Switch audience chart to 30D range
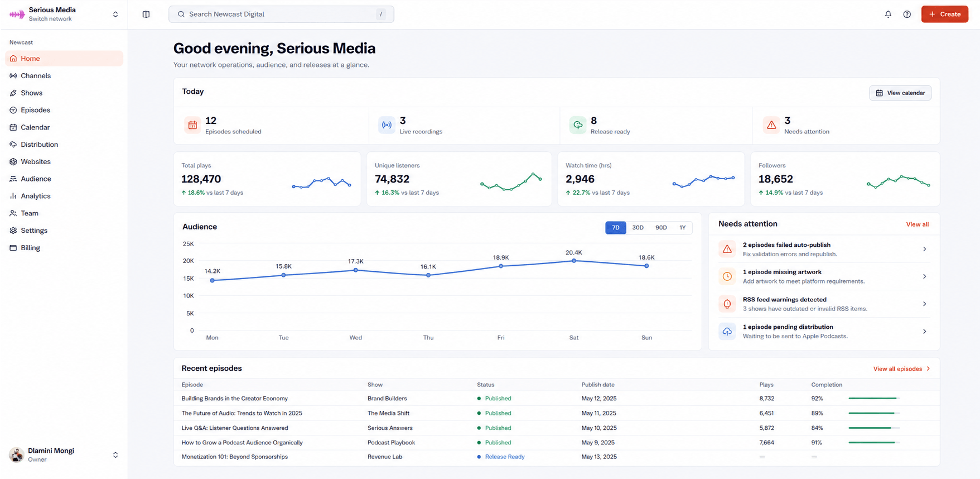 click(x=638, y=228)
